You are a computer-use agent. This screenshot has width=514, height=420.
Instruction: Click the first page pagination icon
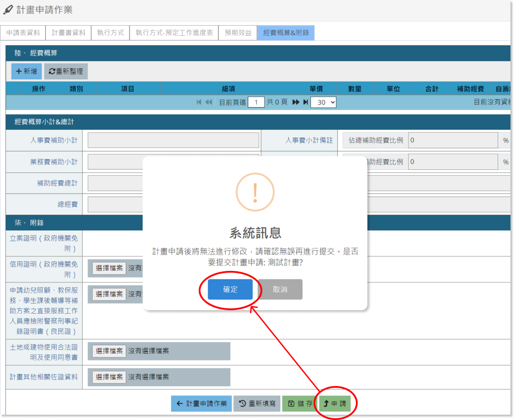coord(199,102)
